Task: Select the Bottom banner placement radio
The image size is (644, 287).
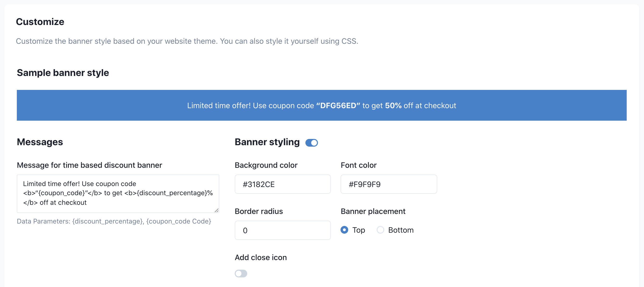Action: click(380, 230)
